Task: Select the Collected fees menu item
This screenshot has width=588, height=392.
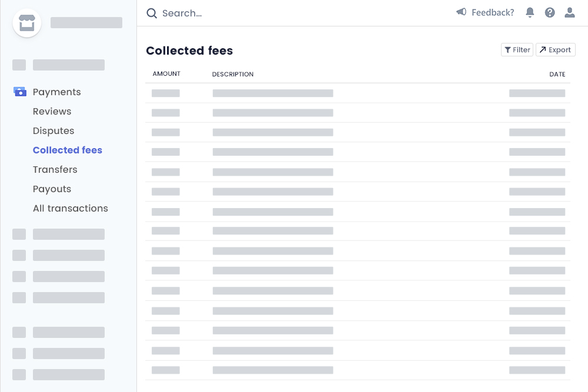Action: click(67, 150)
